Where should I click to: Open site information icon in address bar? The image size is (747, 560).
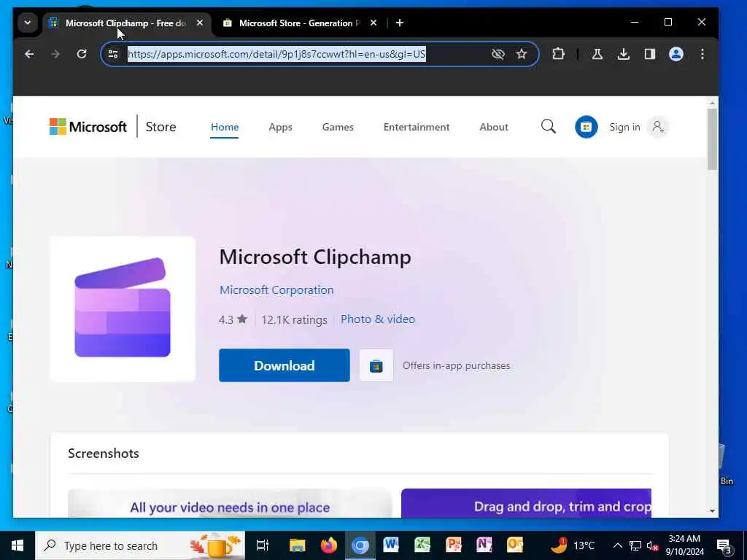[x=113, y=54]
